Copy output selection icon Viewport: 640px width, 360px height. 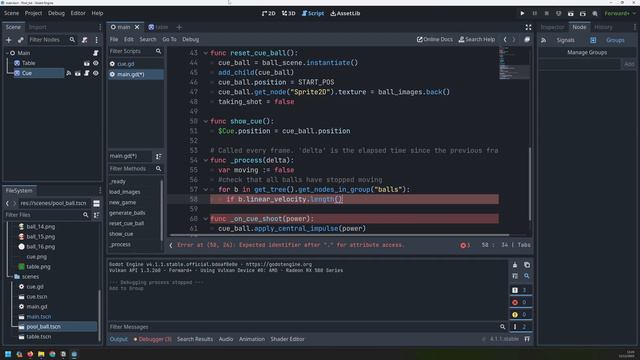[527, 265]
